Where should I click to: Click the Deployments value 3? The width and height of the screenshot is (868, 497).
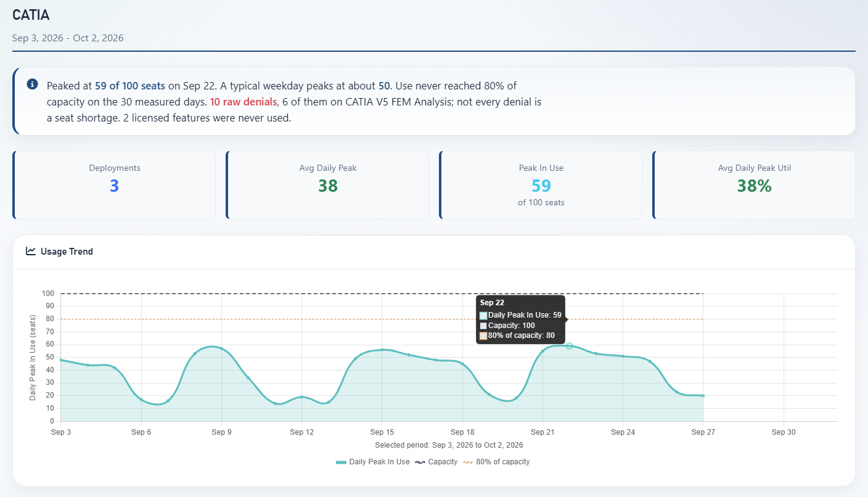114,186
